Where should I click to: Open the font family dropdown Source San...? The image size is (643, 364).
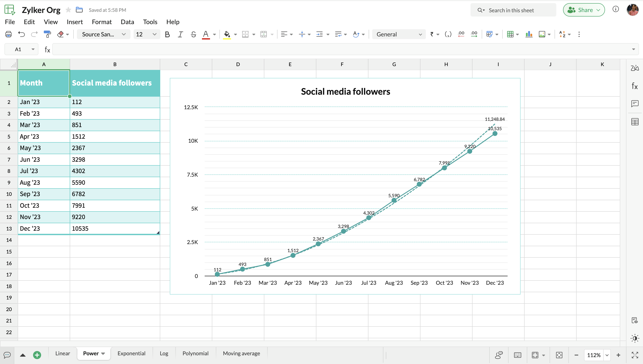click(103, 34)
